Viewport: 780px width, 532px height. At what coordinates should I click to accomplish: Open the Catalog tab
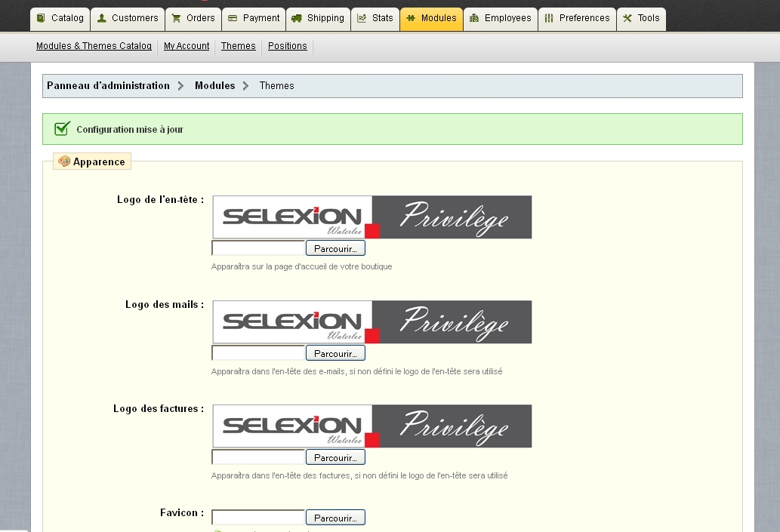pyautogui.click(x=60, y=19)
